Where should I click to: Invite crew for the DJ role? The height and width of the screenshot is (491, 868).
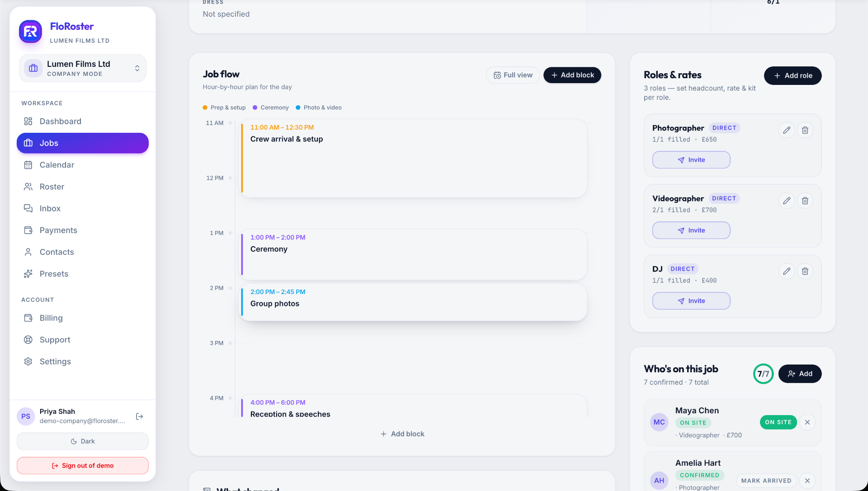[691, 301]
